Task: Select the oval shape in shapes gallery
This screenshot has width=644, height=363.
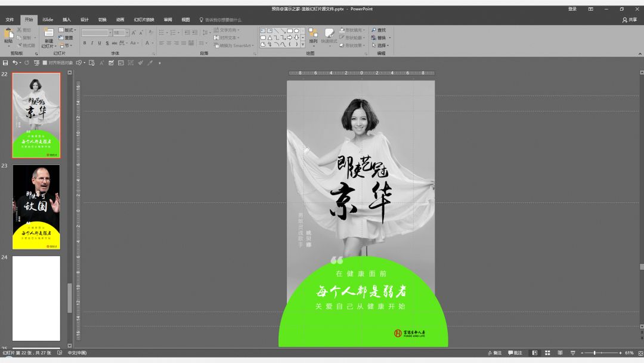Action: coord(296,31)
